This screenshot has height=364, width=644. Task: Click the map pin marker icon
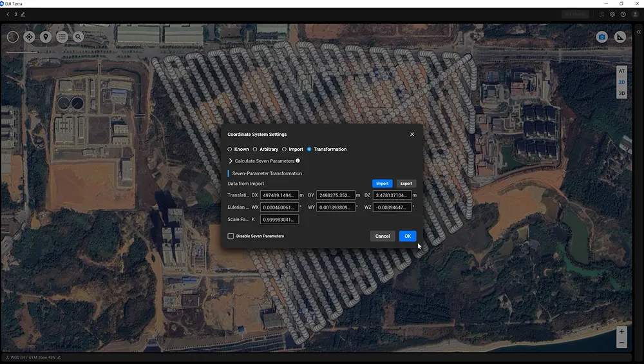point(46,37)
